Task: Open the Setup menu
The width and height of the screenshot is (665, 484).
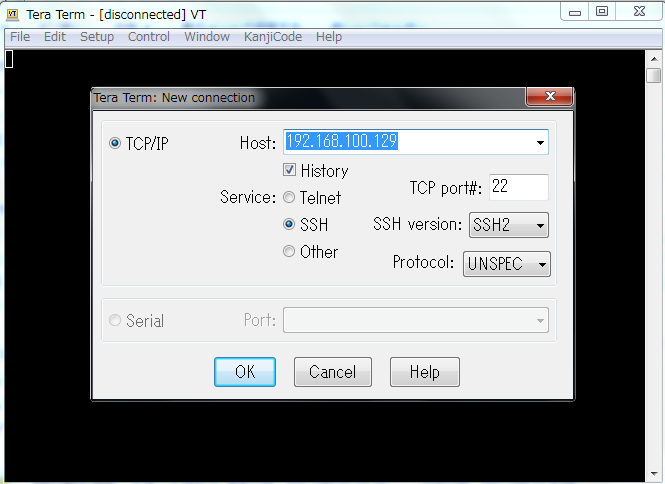Action: pyautogui.click(x=97, y=37)
